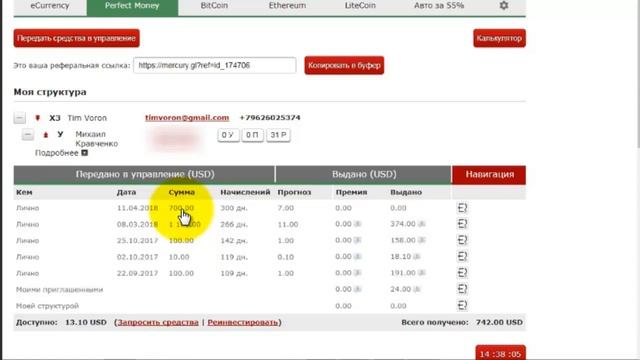Click premium info icon in 25.10.2017 row
Viewport: 640px width, 360px height.
tap(358, 240)
